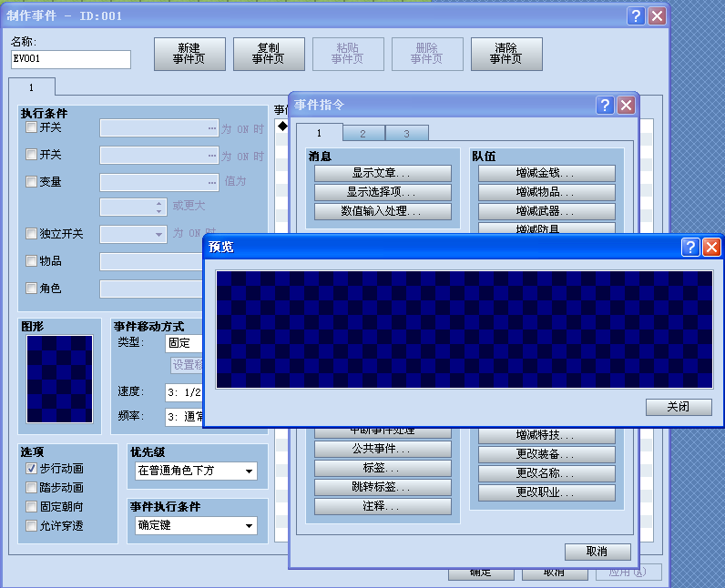Image resolution: width=725 pixels, height=588 pixels.
Task: Click the 复制事件页 button
Action: coord(269,54)
